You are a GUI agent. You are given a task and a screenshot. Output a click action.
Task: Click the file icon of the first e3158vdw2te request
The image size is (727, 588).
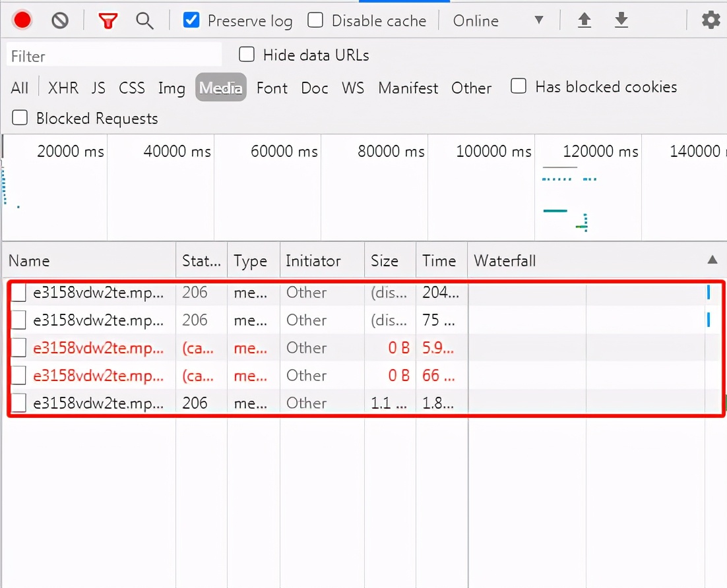19,293
